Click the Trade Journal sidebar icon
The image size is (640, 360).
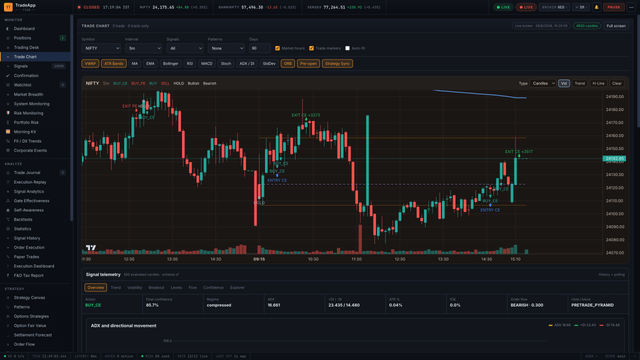[x=8, y=173]
